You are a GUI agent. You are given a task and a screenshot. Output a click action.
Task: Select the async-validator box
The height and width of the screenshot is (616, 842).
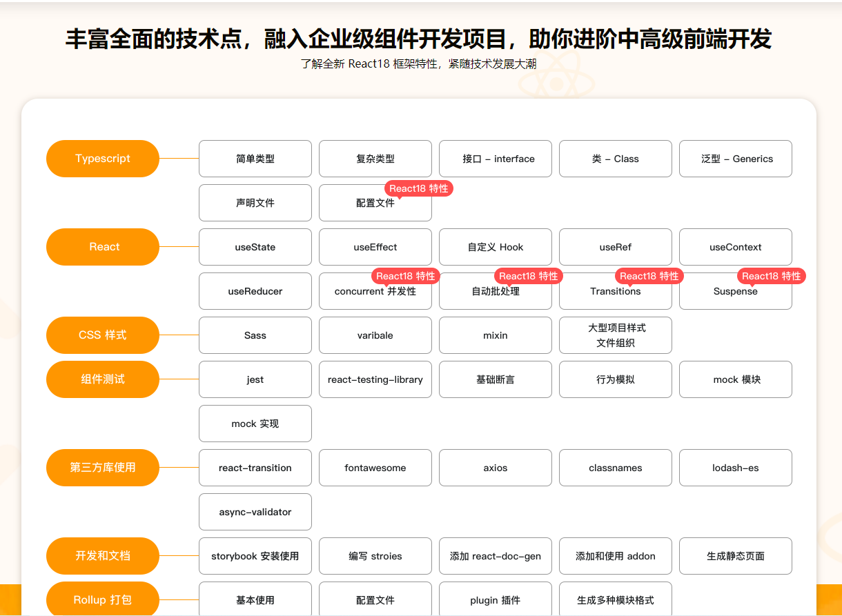[x=255, y=512]
